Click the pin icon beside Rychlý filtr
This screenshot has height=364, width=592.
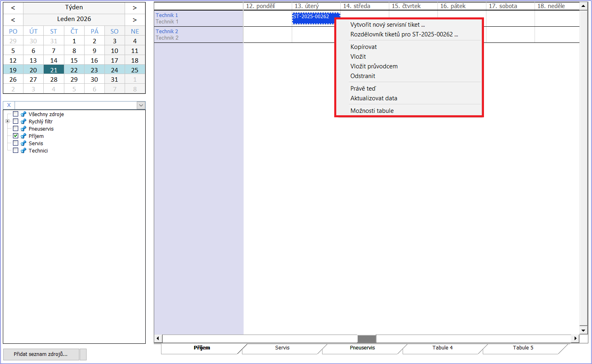tap(23, 122)
